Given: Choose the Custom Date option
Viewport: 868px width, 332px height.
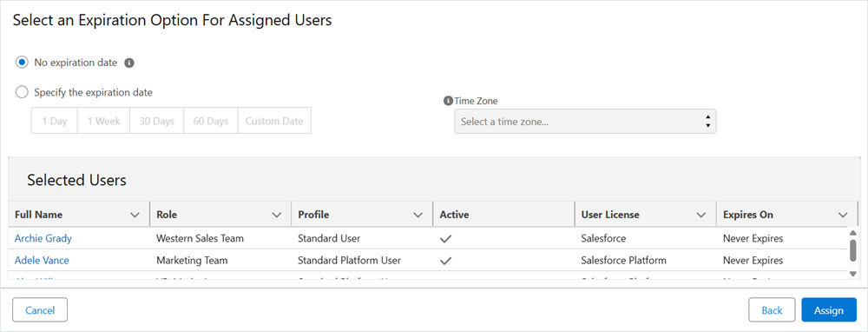Looking at the screenshot, I should click(274, 121).
